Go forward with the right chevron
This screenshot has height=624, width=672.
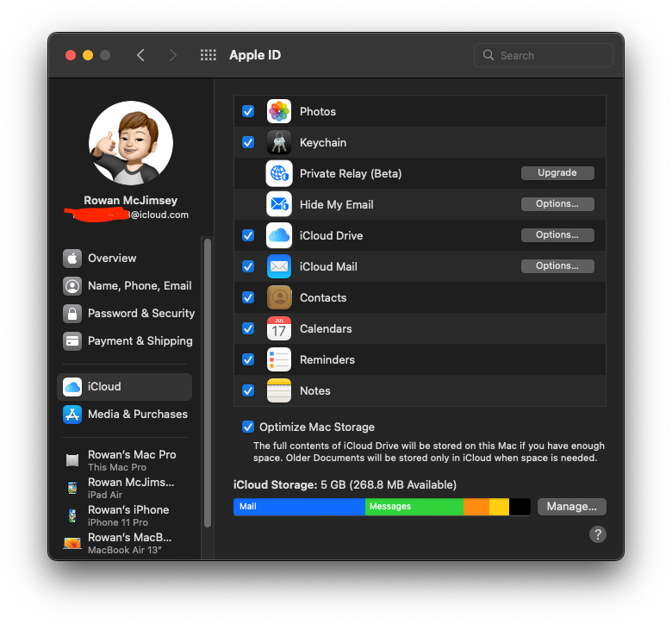[x=172, y=55]
